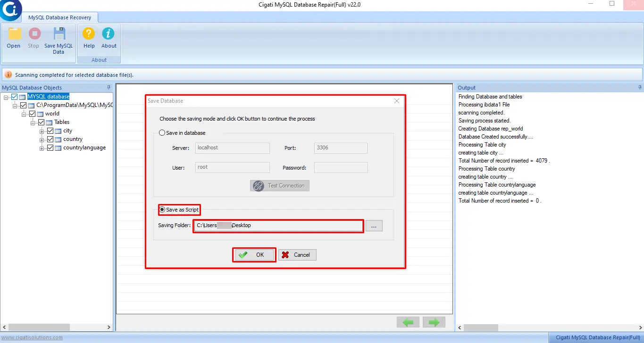Collapse the MYSQL database root node
The width and height of the screenshot is (644, 343).
[x=6, y=97]
